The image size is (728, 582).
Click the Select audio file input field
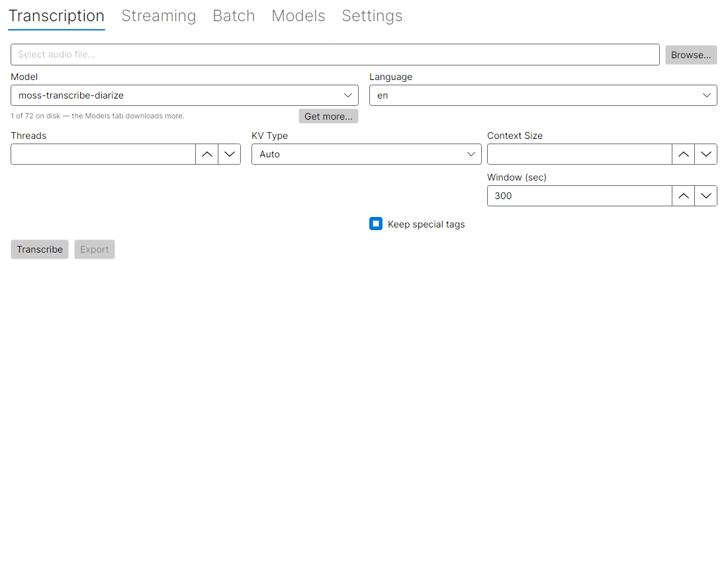[335, 55]
